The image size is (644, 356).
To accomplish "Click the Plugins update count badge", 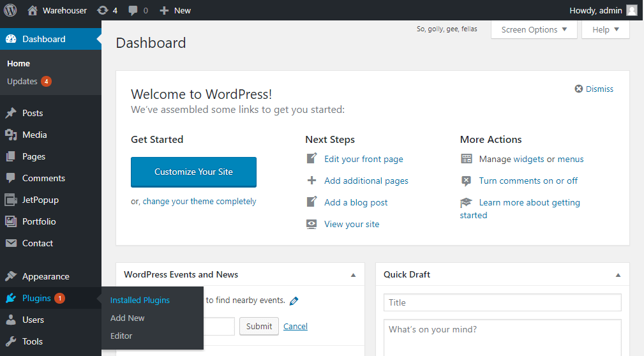I will click(59, 298).
